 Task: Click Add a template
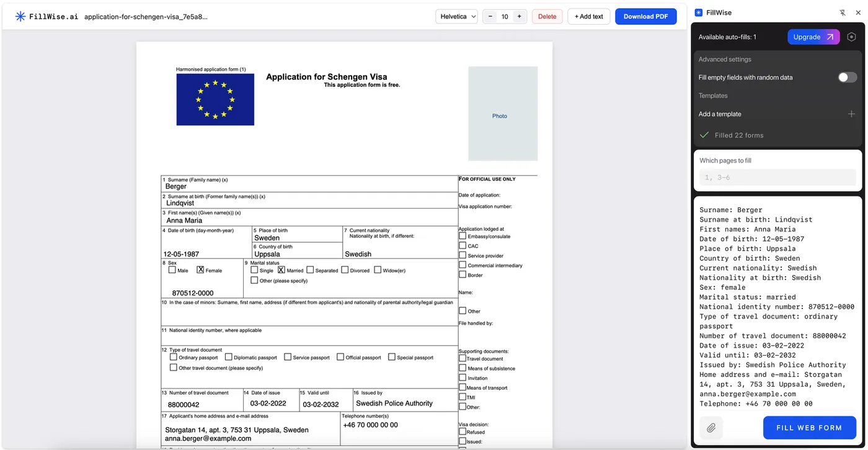[720, 114]
